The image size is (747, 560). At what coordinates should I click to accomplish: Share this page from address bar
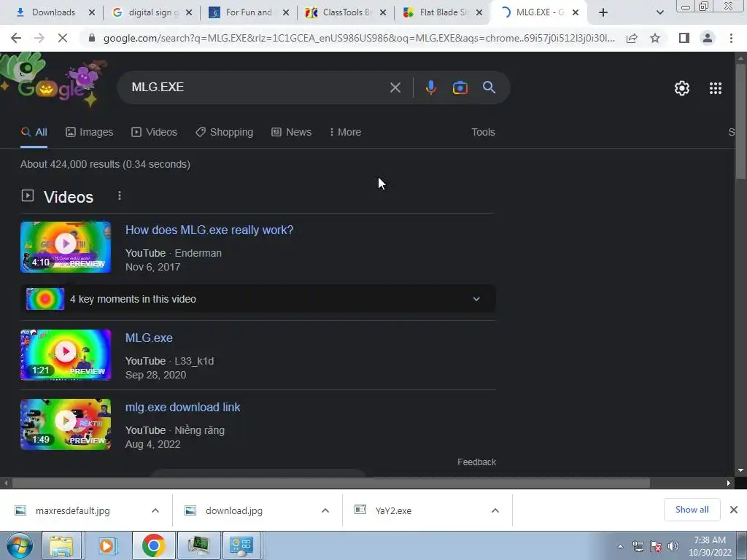coord(632,38)
